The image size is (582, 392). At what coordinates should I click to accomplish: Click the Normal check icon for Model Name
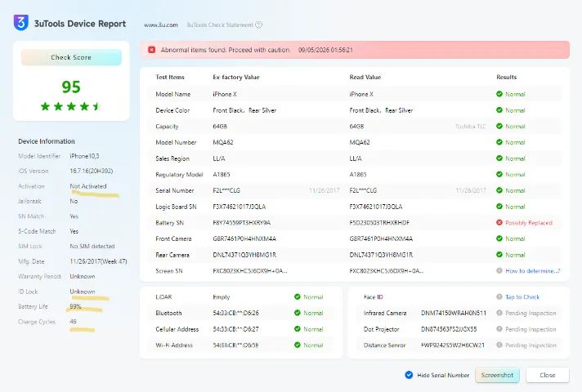click(499, 94)
